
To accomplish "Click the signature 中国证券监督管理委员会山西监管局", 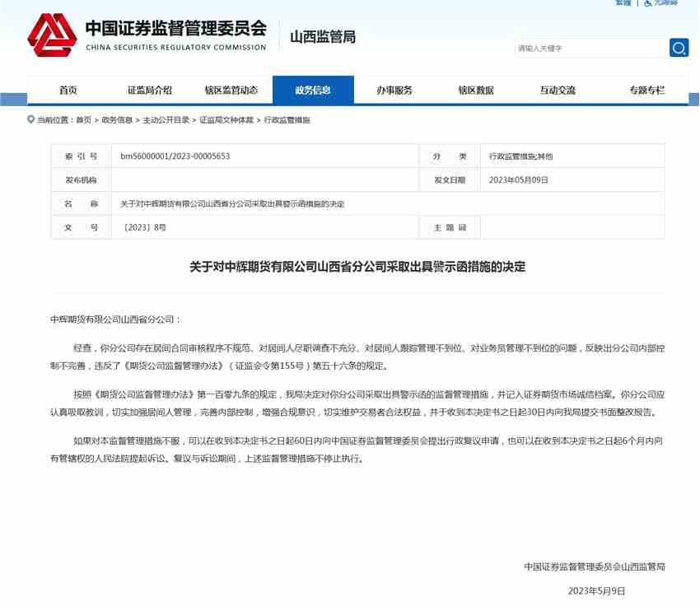I will click(x=595, y=566).
